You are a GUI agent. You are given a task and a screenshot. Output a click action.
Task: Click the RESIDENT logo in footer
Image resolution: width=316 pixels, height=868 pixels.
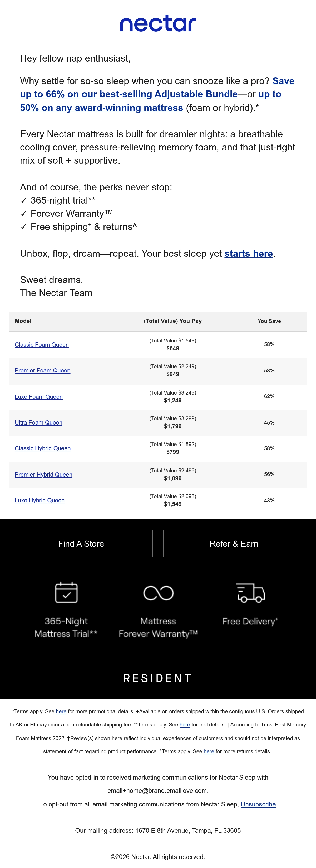(157, 678)
